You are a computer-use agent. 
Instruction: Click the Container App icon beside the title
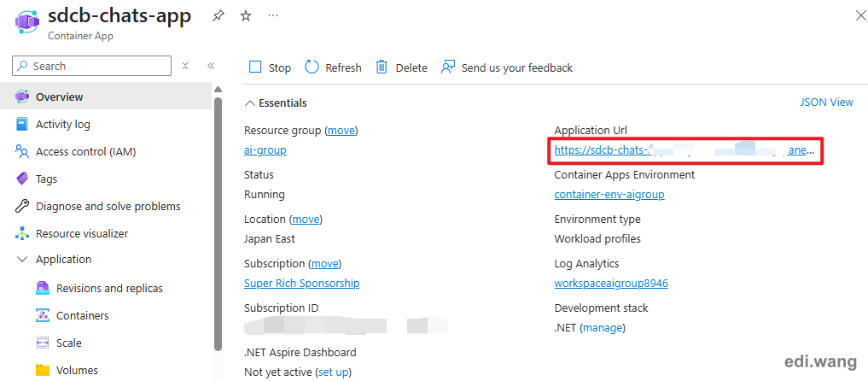coord(26,23)
